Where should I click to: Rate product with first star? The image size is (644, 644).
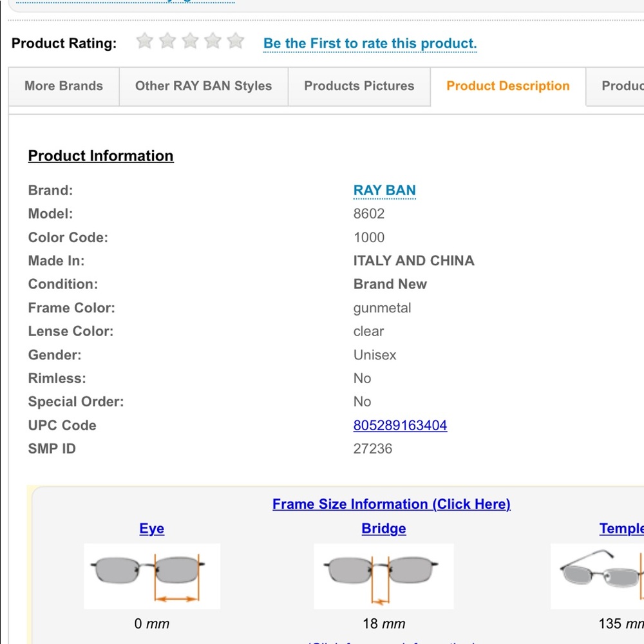(144, 41)
